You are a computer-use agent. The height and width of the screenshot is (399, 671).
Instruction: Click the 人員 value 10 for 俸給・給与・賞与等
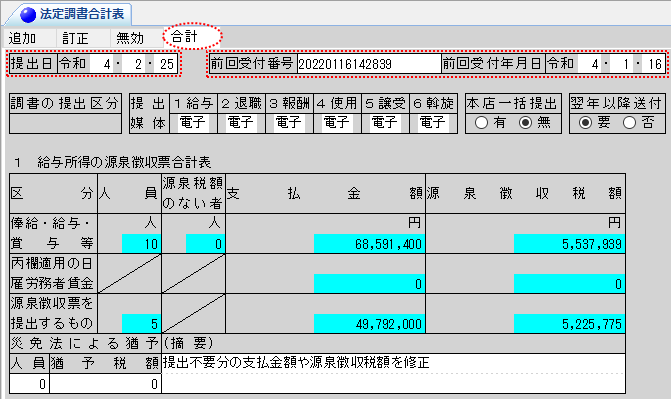(141, 244)
